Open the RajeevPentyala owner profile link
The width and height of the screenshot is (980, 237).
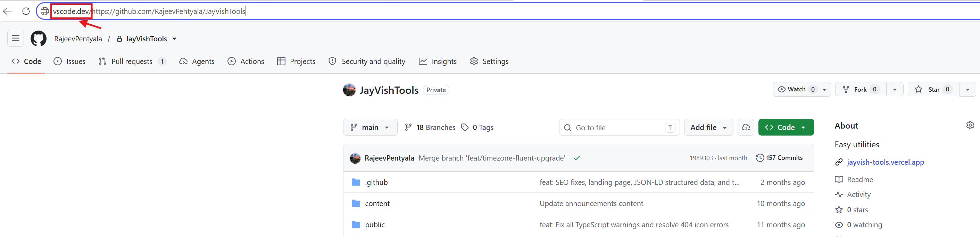click(x=78, y=39)
